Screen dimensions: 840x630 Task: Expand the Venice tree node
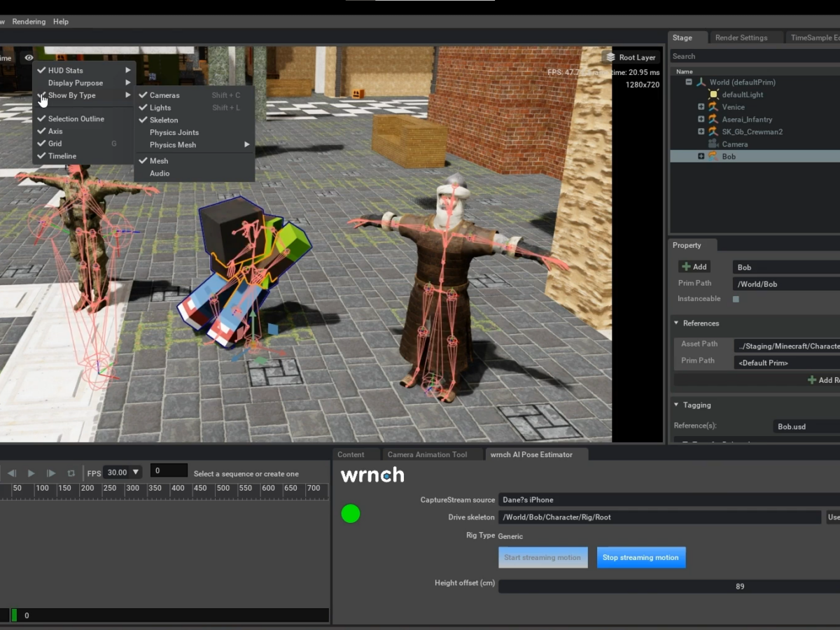(701, 107)
